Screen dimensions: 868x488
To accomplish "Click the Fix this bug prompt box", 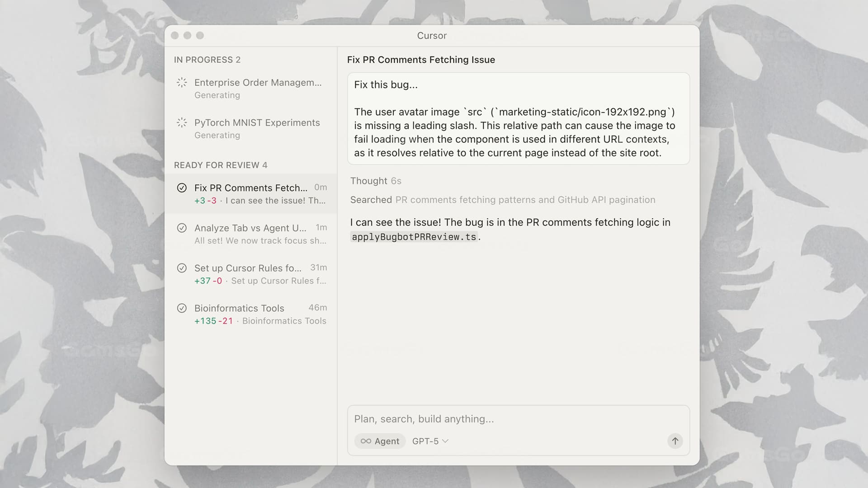I will [518, 119].
